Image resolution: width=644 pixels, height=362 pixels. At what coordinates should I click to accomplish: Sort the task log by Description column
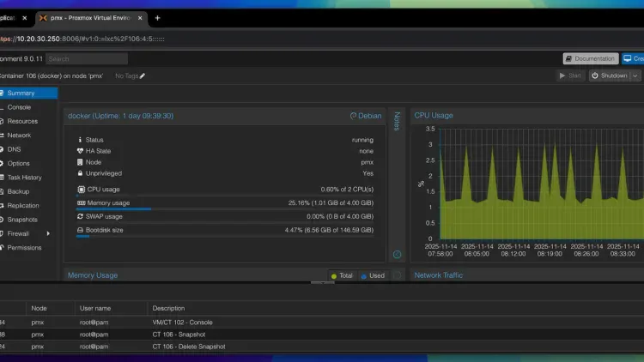pyautogui.click(x=168, y=308)
